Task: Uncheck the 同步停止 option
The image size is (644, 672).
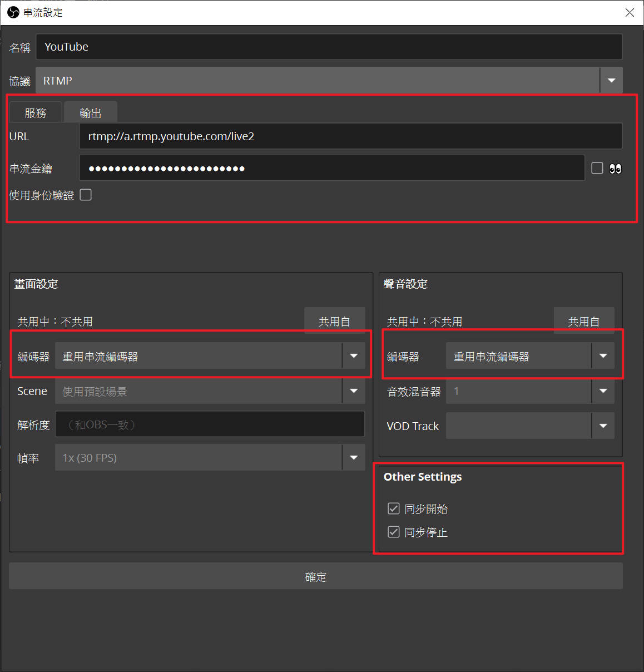Action: pos(394,532)
